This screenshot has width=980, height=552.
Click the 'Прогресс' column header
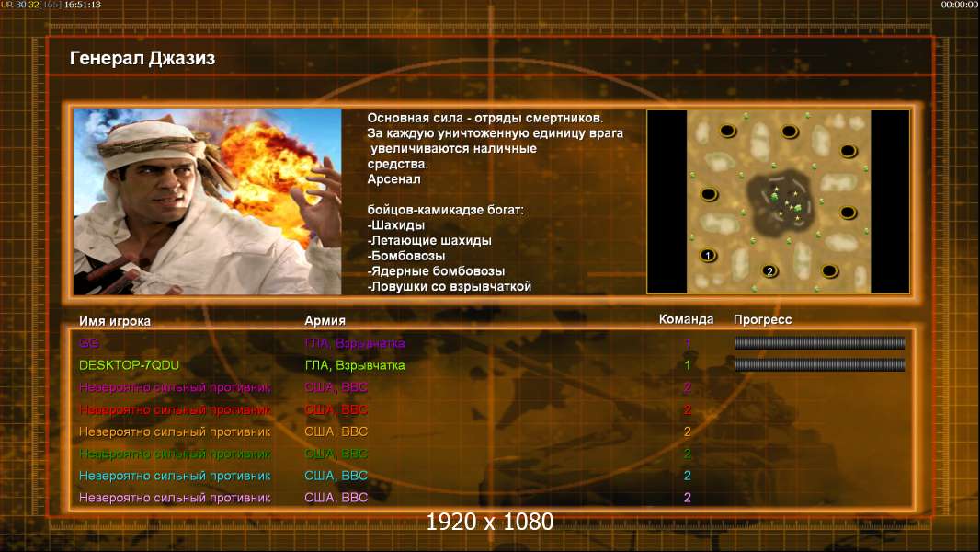tap(762, 320)
